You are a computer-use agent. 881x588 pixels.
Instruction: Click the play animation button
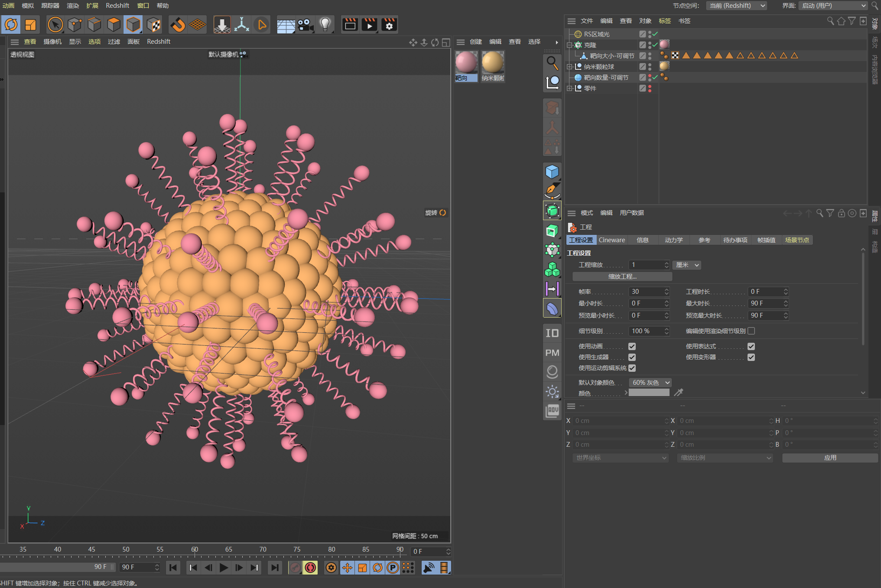[224, 567]
